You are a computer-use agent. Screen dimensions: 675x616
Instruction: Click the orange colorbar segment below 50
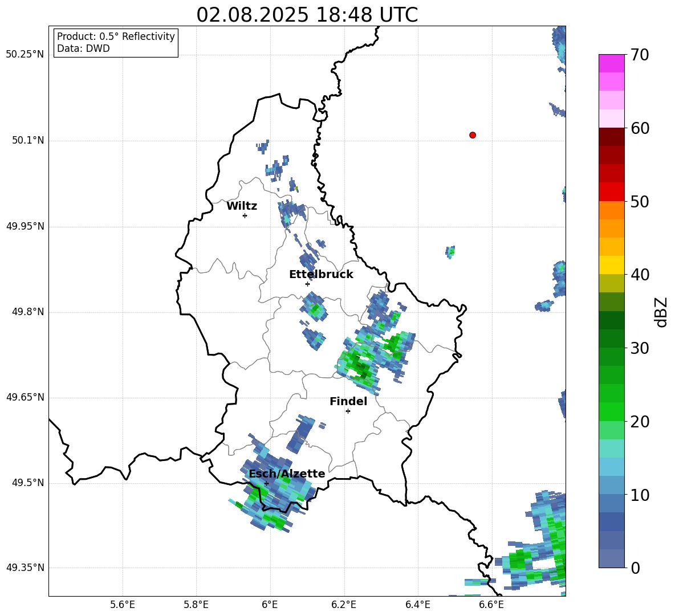tap(611, 210)
